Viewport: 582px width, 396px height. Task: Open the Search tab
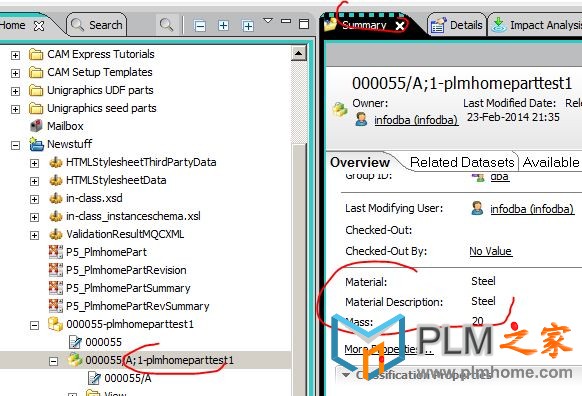pos(97,25)
